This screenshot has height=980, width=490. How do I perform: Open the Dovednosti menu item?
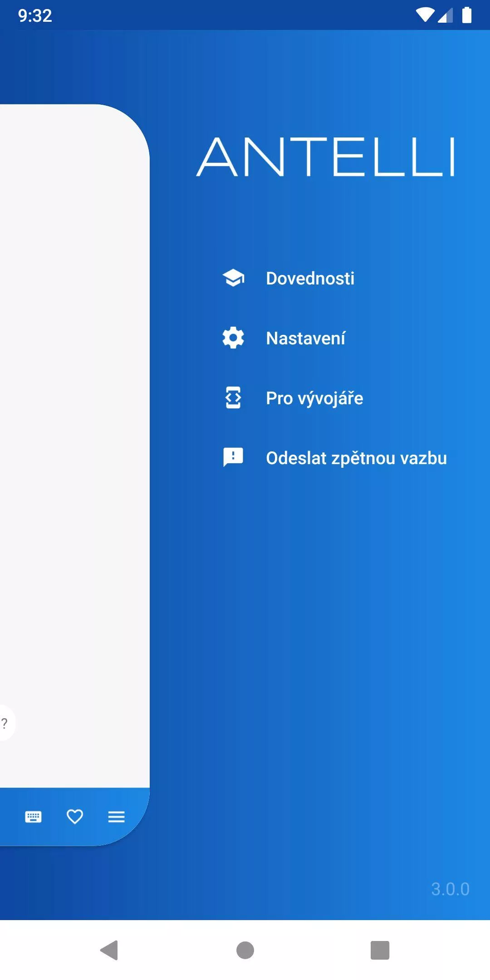(x=310, y=278)
